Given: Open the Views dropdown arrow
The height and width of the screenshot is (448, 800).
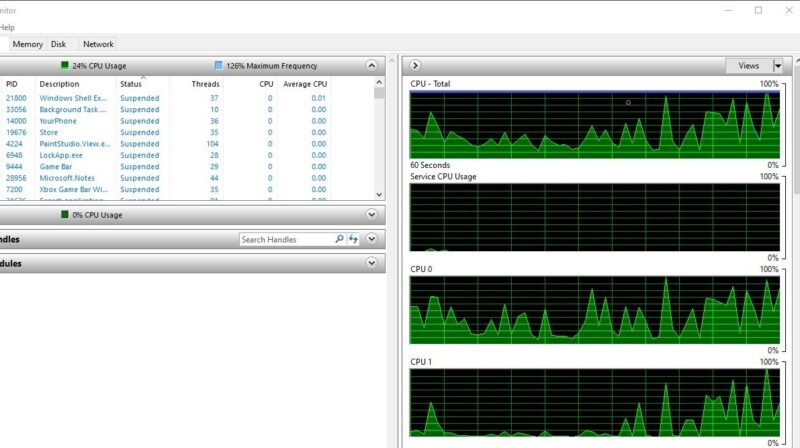Looking at the screenshot, I should click(778, 66).
